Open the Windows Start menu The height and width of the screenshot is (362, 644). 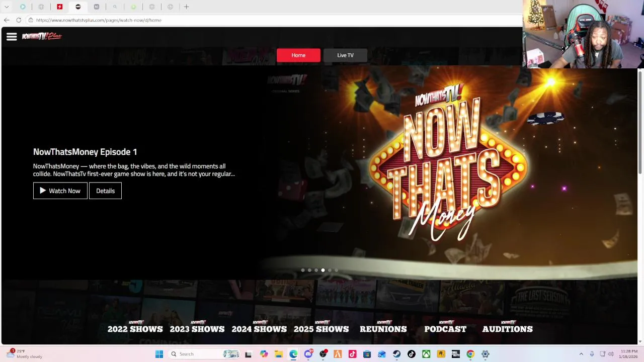click(x=159, y=354)
